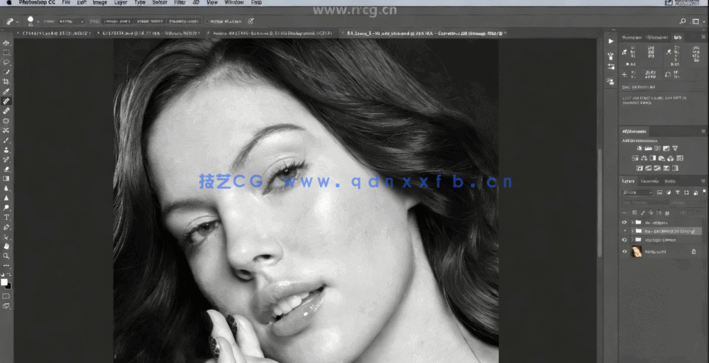This screenshot has width=709, height=363.
Task: Select the Move tool
Action: coord(6,43)
